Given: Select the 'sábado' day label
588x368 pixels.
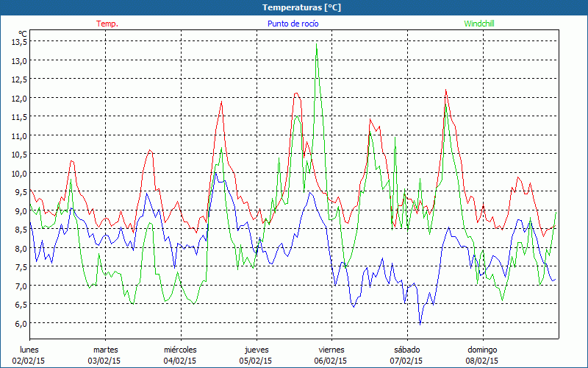Looking at the screenshot, I should [x=406, y=350].
